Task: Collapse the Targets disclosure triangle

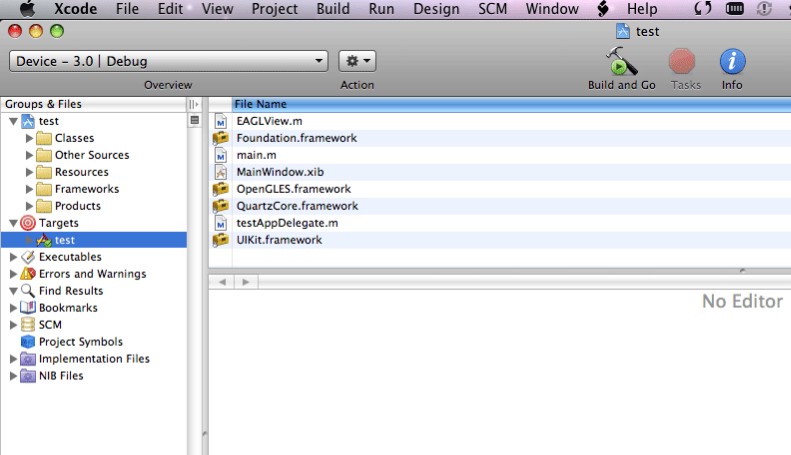Action: (14, 223)
